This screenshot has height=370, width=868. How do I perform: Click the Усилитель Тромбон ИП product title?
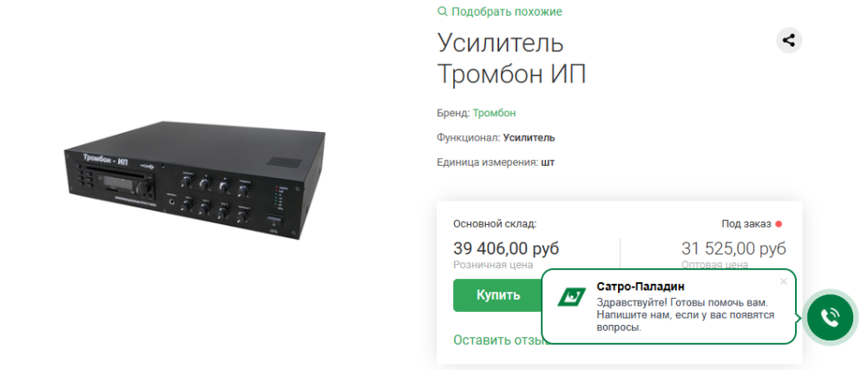511,59
